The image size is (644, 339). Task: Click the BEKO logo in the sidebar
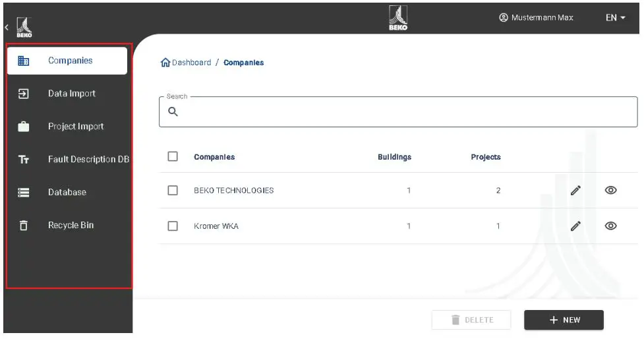pos(24,28)
